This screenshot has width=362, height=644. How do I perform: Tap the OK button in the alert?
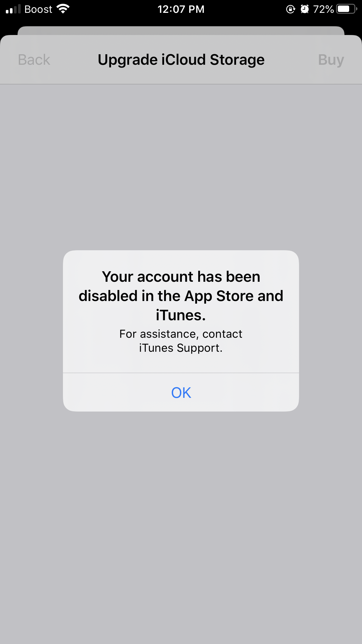click(x=181, y=392)
